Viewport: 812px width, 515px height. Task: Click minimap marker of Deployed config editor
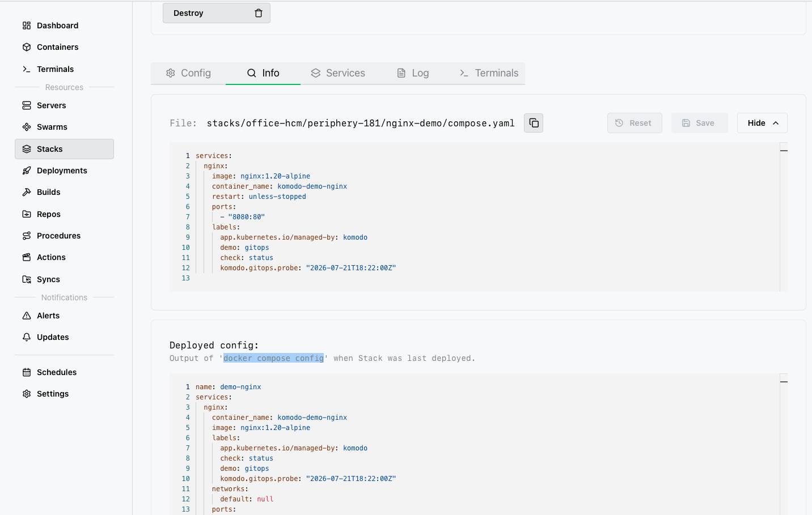[784, 382]
